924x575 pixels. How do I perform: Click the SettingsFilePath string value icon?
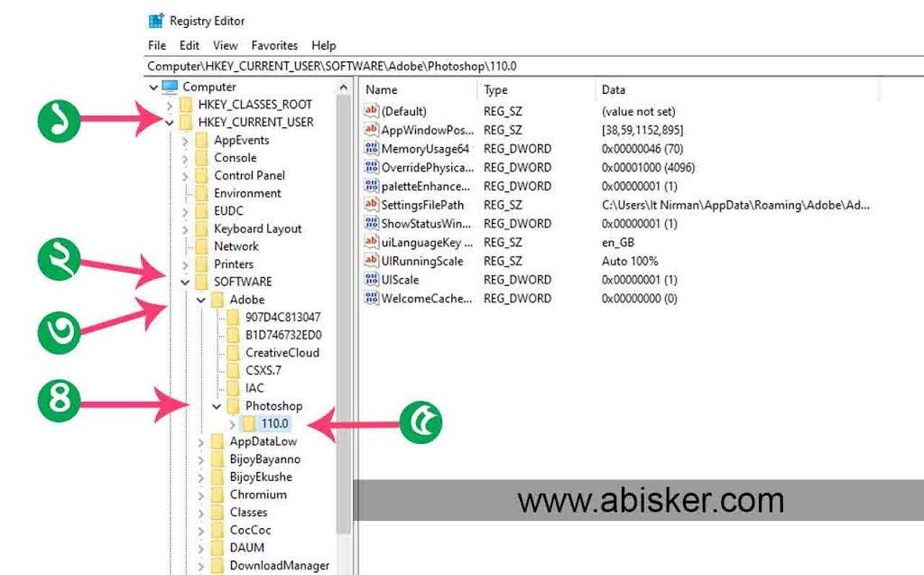point(371,205)
